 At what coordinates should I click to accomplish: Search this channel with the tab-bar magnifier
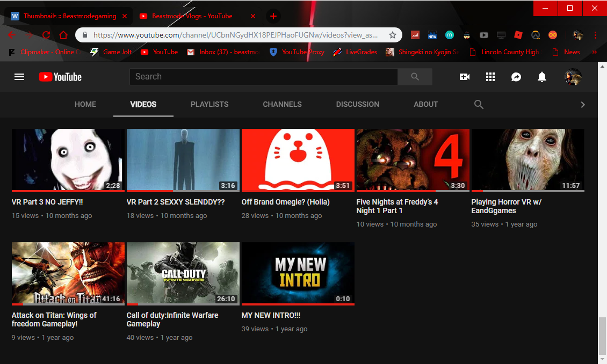[479, 105]
